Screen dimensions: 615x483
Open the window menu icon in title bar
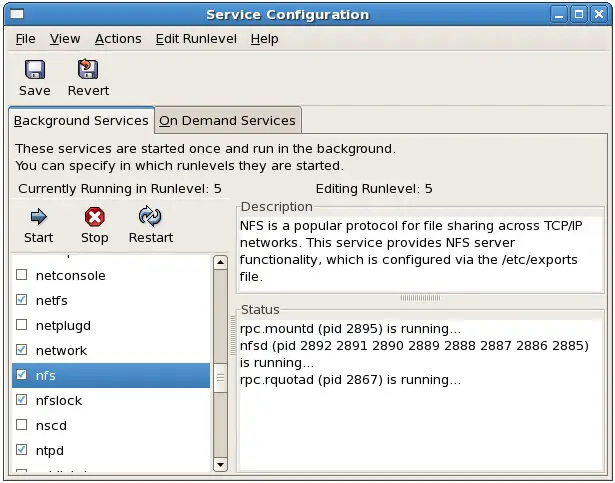(x=17, y=14)
